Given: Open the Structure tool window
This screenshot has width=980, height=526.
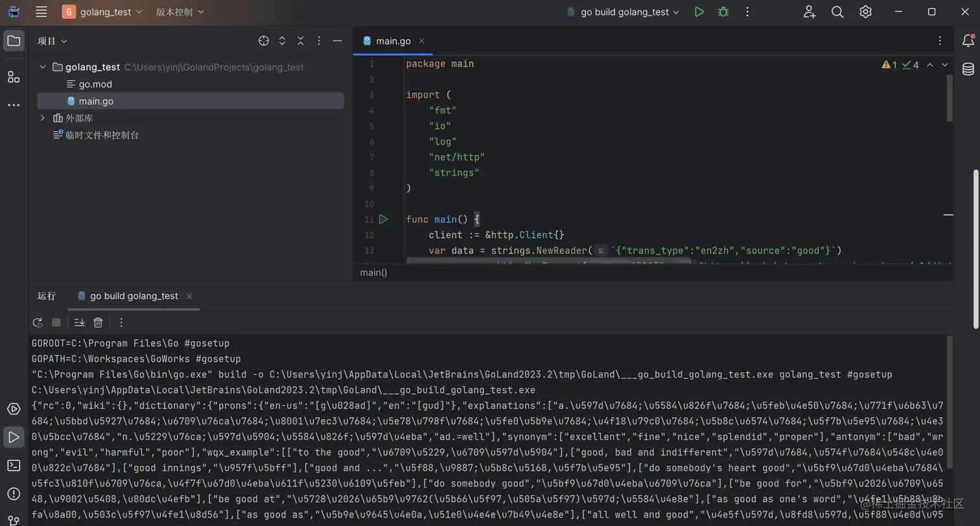Looking at the screenshot, I should [x=14, y=77].
